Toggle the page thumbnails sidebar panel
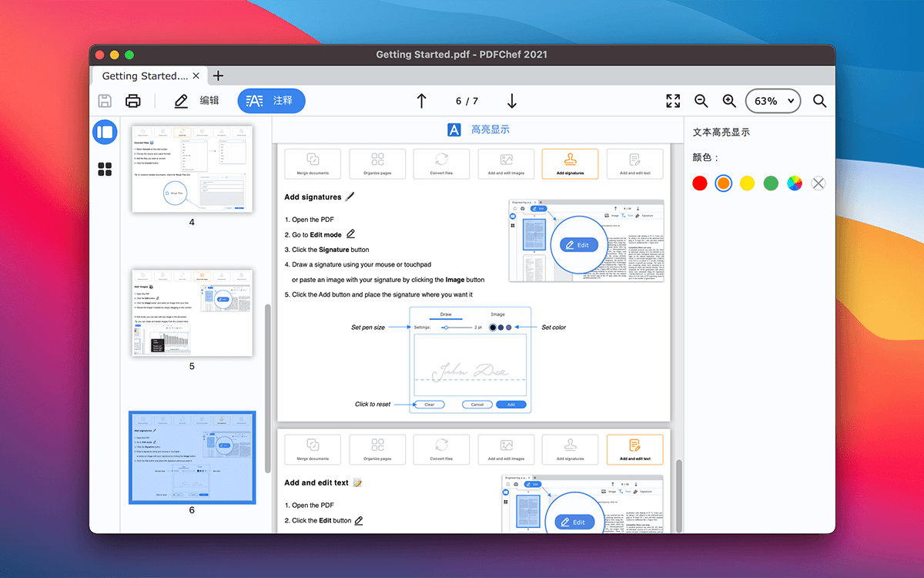924x578 pixels. click(x=105, y=132)
